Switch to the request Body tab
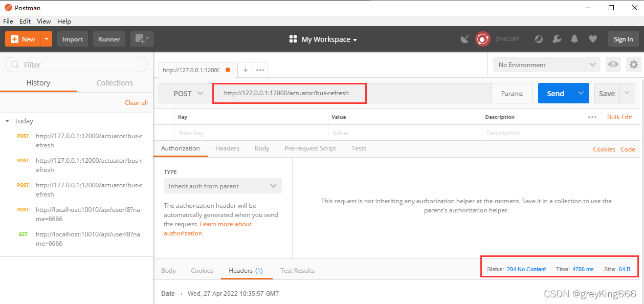The width and height of the screenshot is (644, 304). (262, 148)
